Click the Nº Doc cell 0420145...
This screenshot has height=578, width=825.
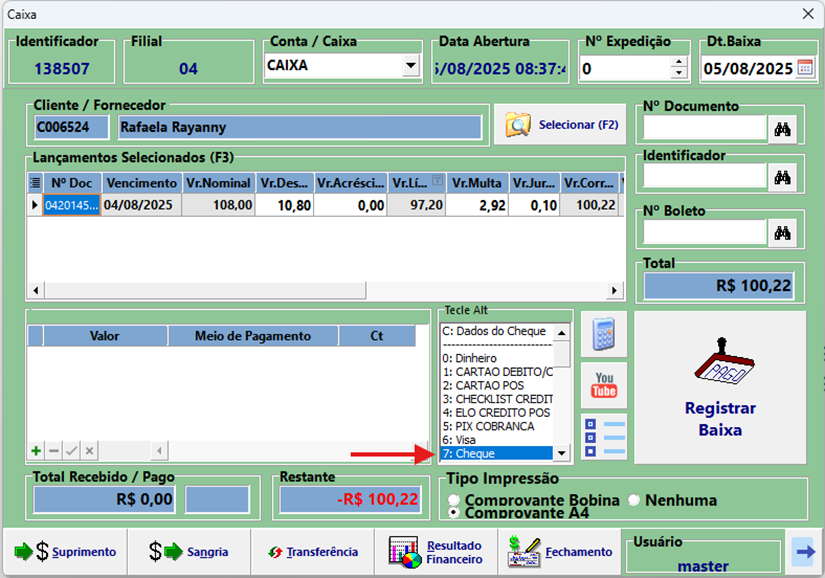point(72,205)
